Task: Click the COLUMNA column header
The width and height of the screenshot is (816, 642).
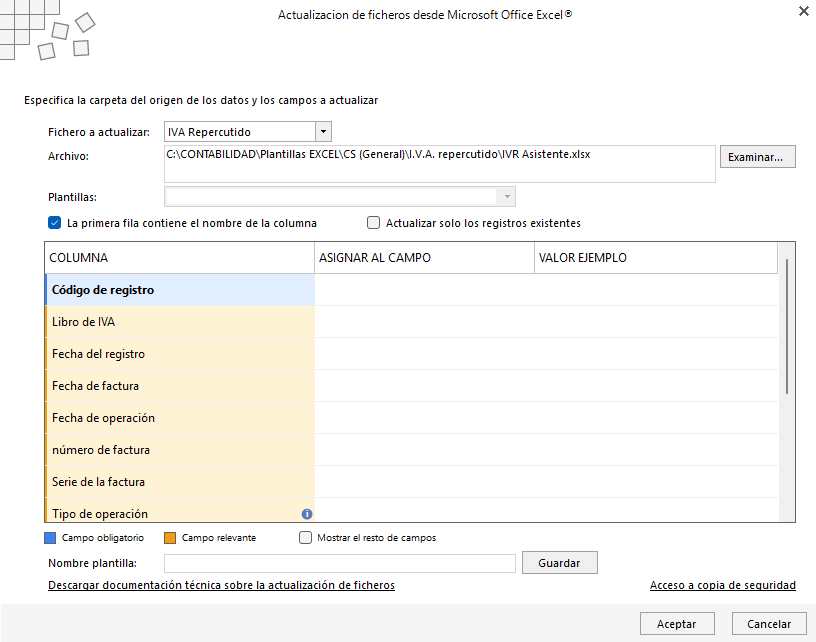Action: (180, 258)
